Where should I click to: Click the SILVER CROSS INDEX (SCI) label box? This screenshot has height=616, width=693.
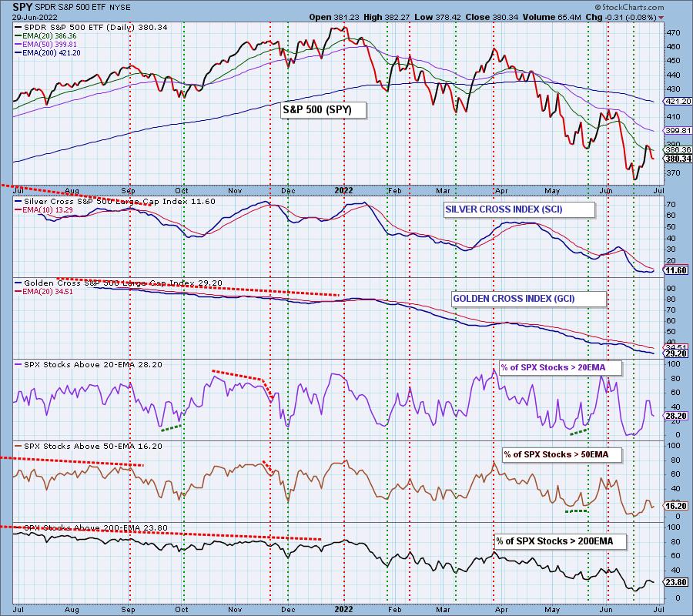coord(519,209)
